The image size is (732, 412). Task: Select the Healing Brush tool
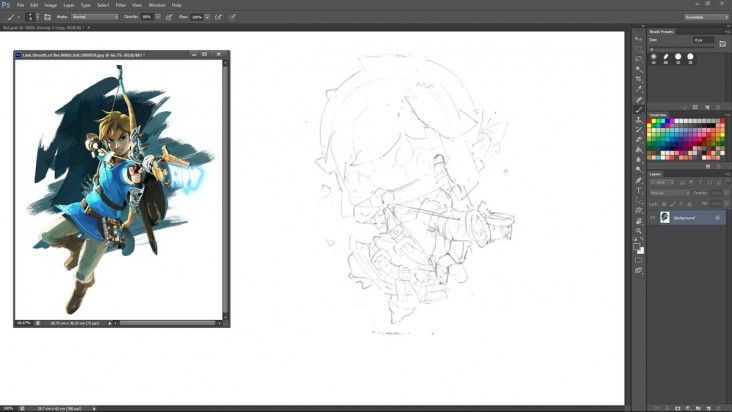point(639,99)
